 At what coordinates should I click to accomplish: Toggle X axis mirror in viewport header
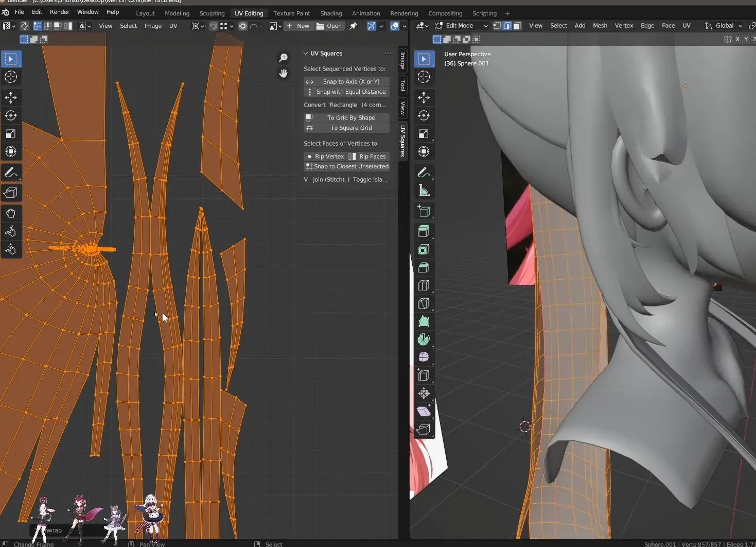click(737, 39)
